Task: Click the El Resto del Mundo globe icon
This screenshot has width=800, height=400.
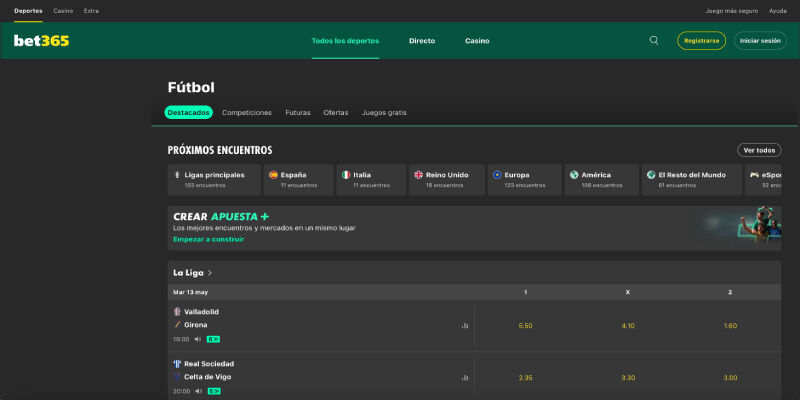Action: [651, 175]
